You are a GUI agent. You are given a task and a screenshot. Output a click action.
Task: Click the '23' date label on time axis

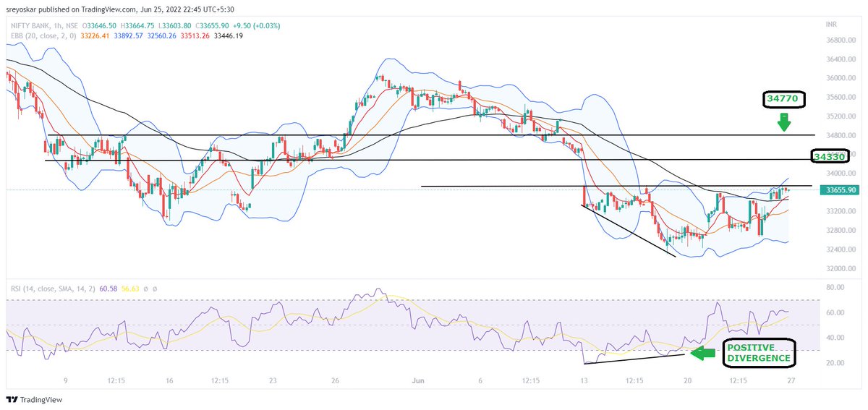(x=273, y=379)
